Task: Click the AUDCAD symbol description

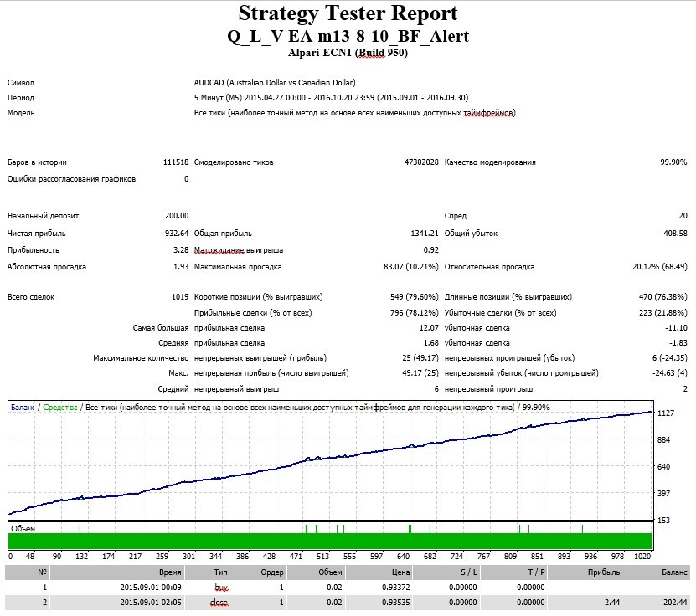Action: [x=275, y=83]
